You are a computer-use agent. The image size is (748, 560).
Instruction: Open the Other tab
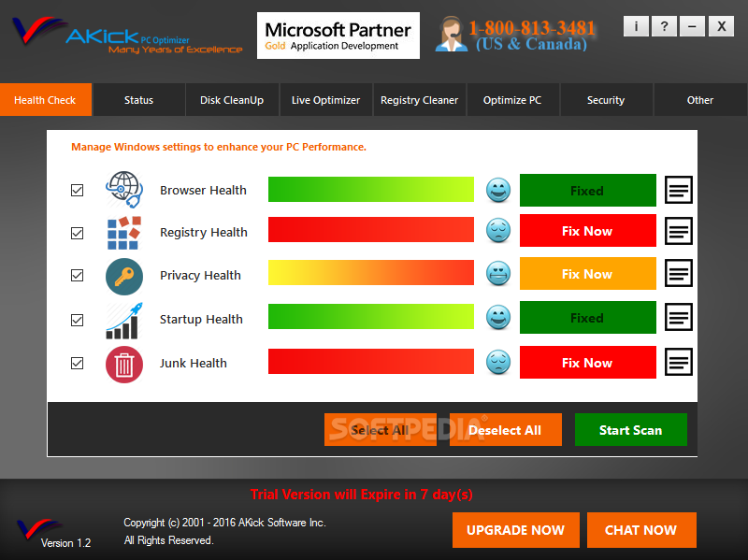point(699,100)
